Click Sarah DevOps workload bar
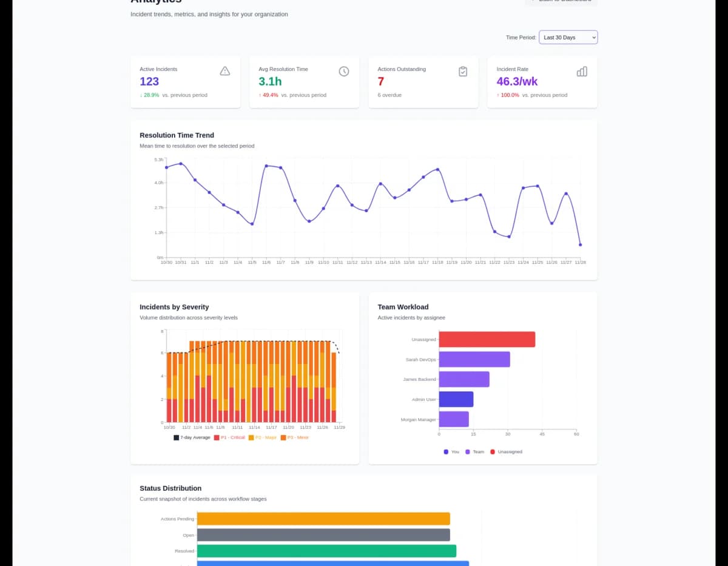The width and height of the screenshot is (728, 566). [x=473, y=359]
